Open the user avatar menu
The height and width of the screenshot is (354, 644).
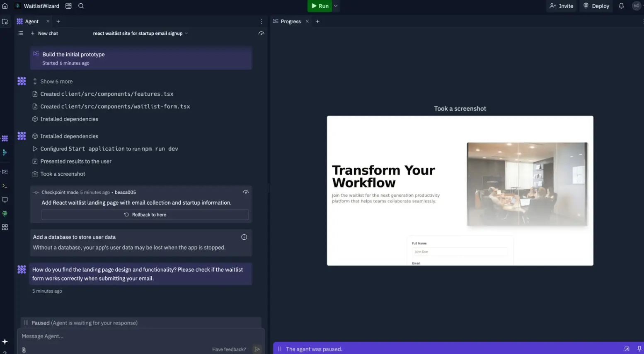click(637, 6)
